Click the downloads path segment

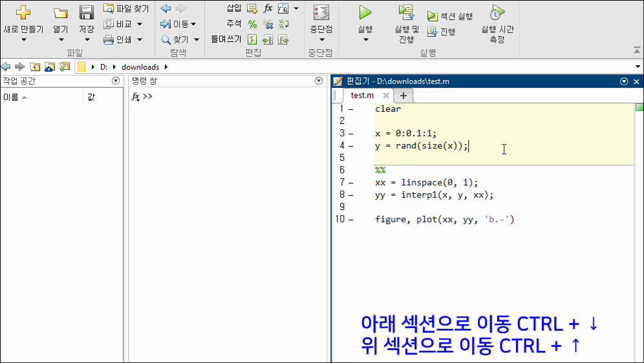[x=140, y=67]
